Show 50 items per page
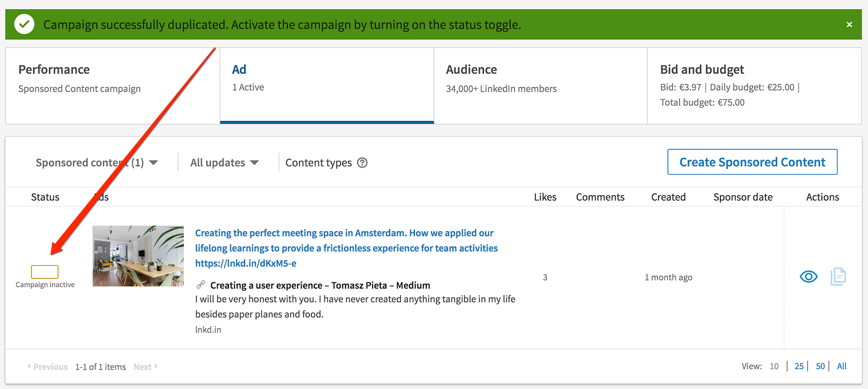The image size is (868, 389). click(x=820, y=366)
